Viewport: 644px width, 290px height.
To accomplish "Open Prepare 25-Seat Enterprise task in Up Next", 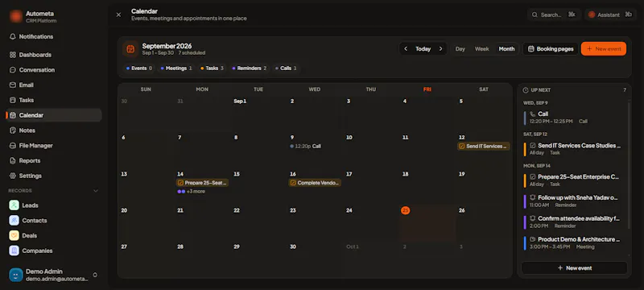I will (574, 180).
